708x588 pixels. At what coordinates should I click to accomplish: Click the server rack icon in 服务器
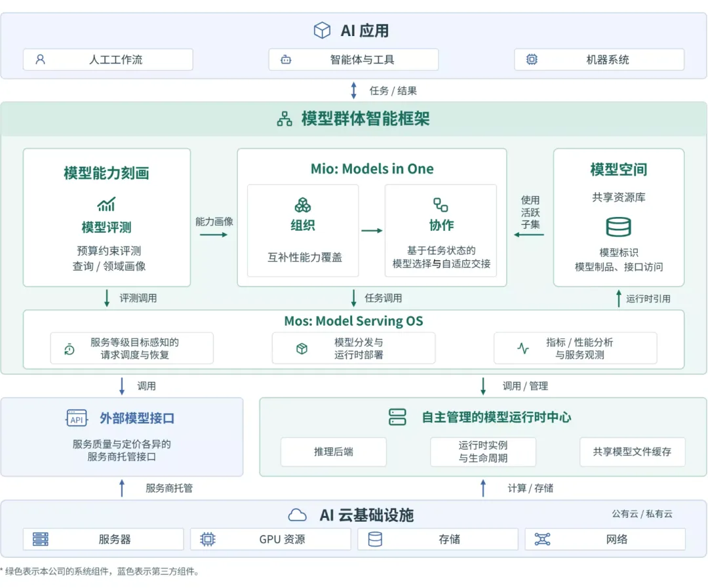40,539
